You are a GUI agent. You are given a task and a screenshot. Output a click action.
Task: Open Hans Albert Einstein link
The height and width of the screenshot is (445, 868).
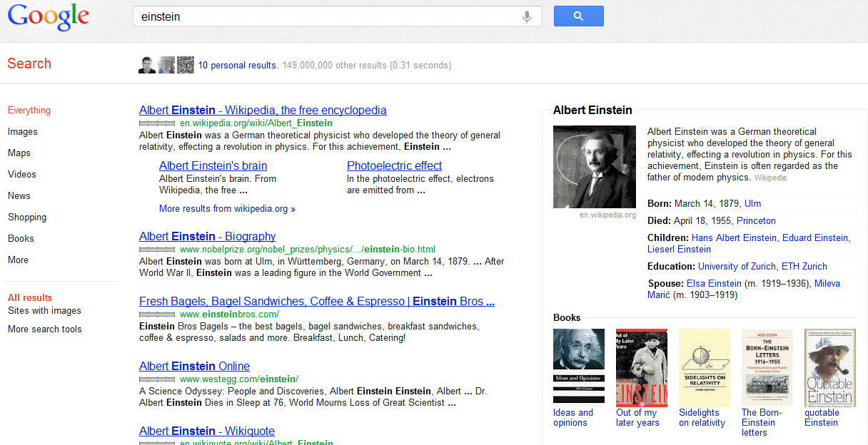pyautogui.click(x=735, y=238)
